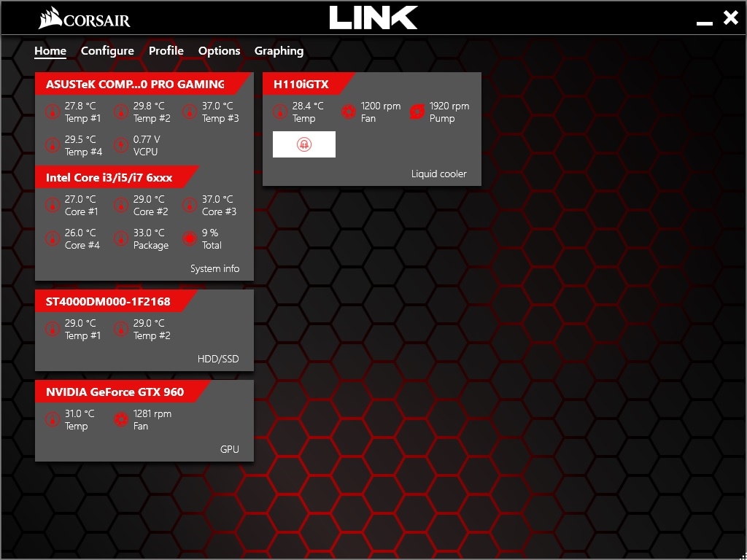This screenshot has width=747, height=560.
Task: Click the GPU panel label
Action: coord(230,449)
